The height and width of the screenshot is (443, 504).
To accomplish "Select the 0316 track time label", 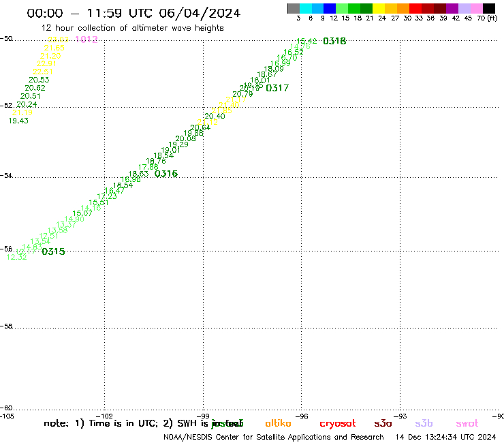I will 166,174.
